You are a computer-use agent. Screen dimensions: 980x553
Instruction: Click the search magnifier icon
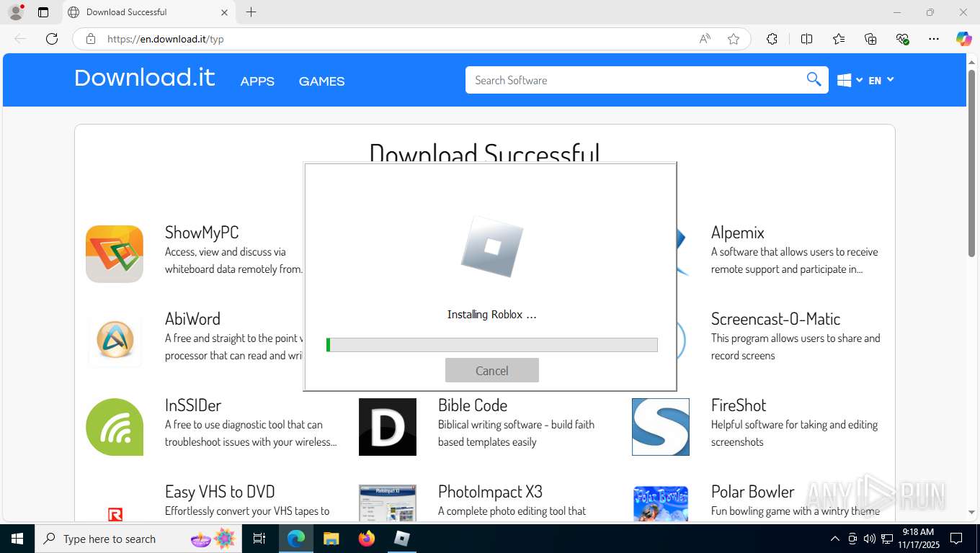point(814,80)
